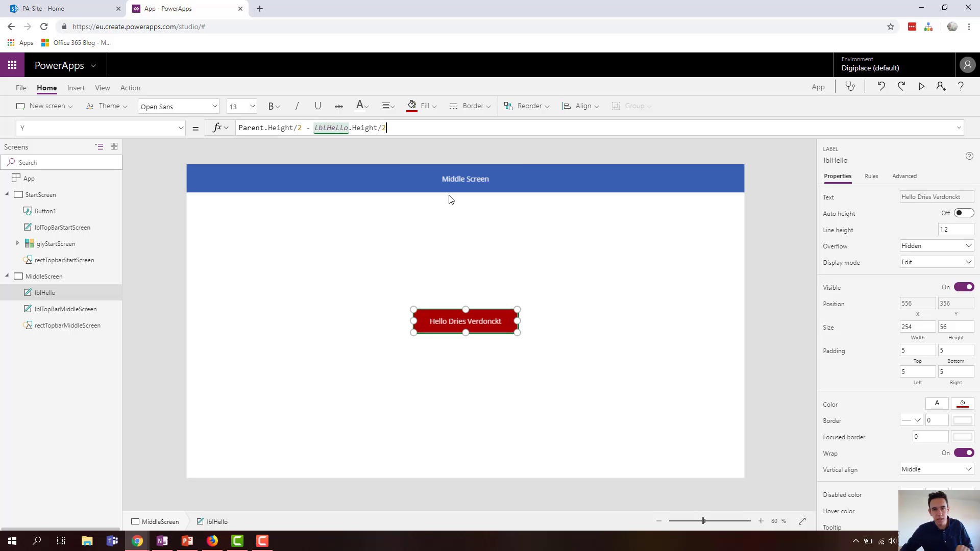Click the Text property input field

pos(937,197)
